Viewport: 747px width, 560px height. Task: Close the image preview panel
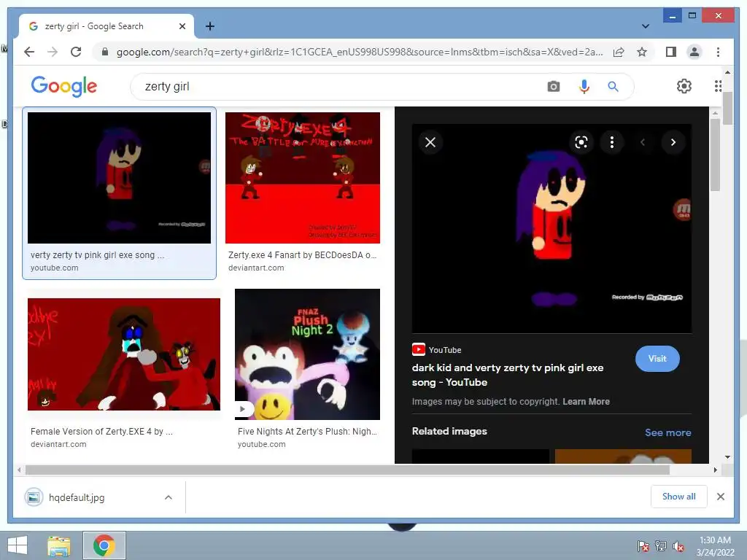click(430, 142)
